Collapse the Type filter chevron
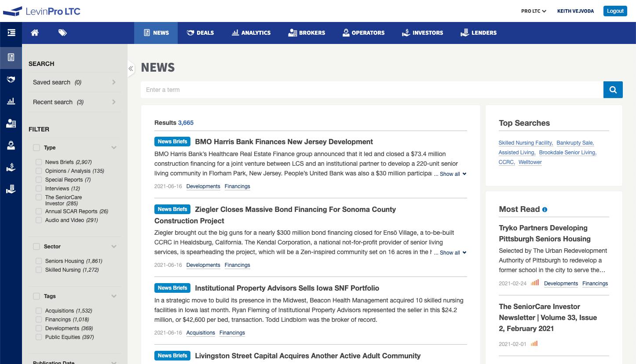Image resolution: width=636 pixels, height=364 pixels. tap(114, 148)
